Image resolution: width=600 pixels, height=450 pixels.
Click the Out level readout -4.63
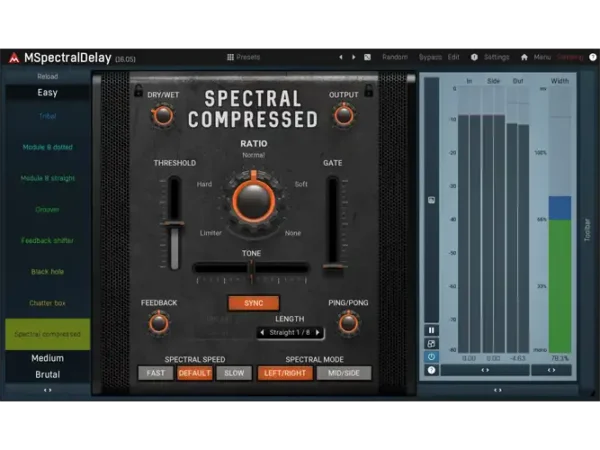[518, 359]
